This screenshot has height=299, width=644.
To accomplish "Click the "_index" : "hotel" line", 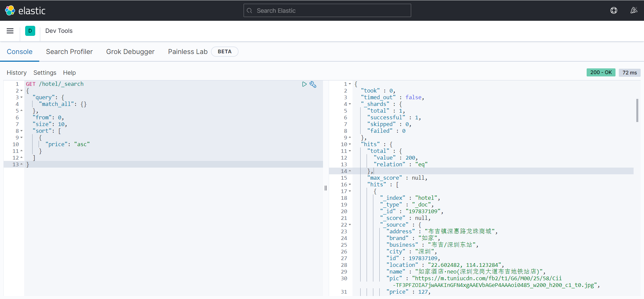I will pos(410,198).
